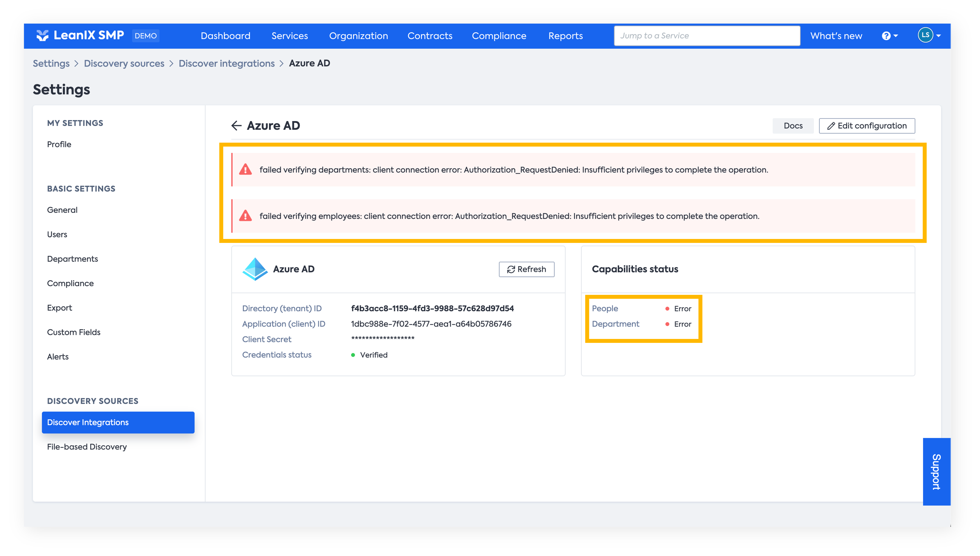
Task: Click the LeanIX SMP logo
Action: (x=80, y=35)
